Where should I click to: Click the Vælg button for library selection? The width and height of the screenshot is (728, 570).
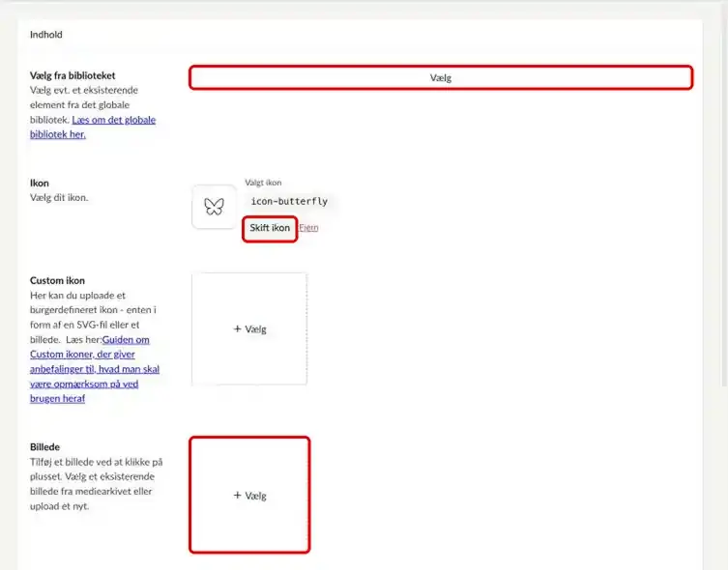(441, 77)
